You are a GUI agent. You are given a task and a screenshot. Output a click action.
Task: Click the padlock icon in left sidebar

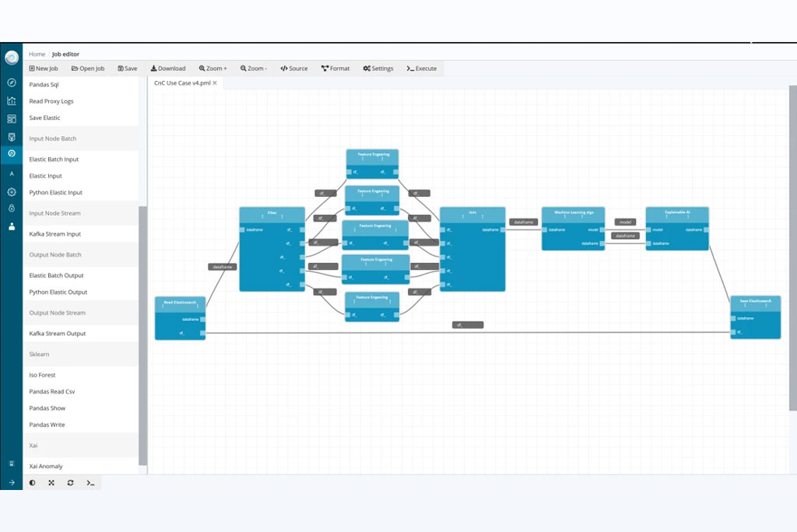coord(12,208)
